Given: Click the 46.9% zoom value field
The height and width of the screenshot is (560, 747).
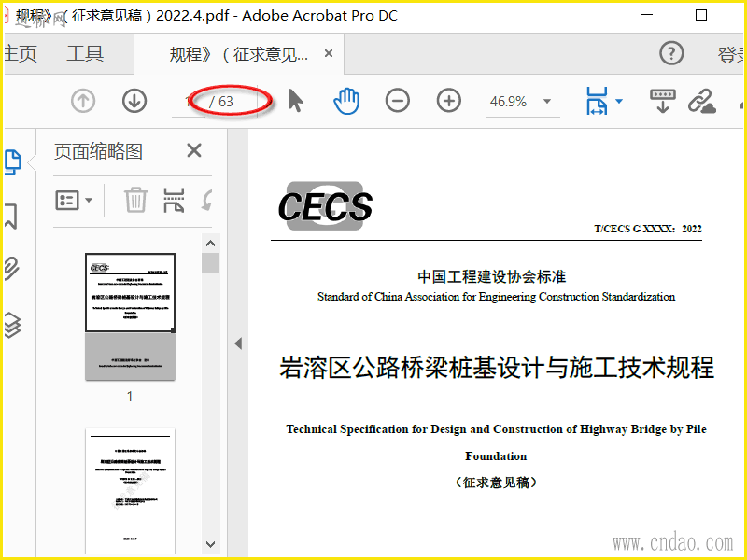Looking at the screenshot, I should (508, 102).
